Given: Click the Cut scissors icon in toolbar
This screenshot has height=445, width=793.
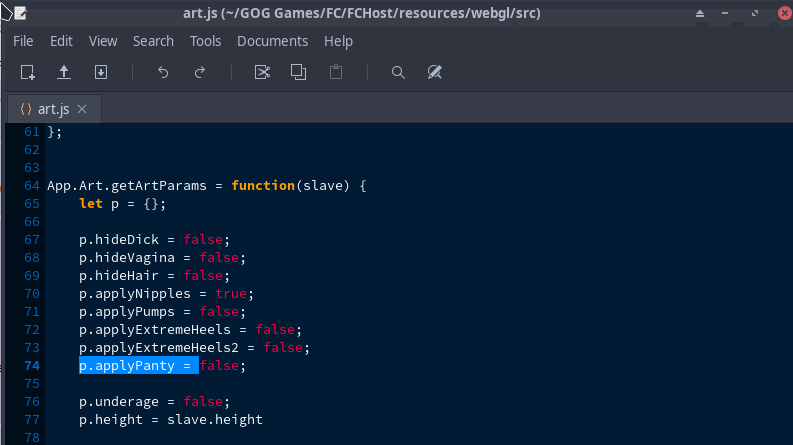Looking at the screenshot, I should click(262, 72).
